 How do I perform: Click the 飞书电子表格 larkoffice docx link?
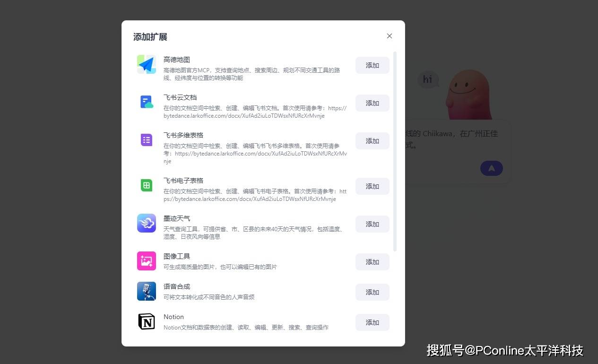[x=255, y=195]
